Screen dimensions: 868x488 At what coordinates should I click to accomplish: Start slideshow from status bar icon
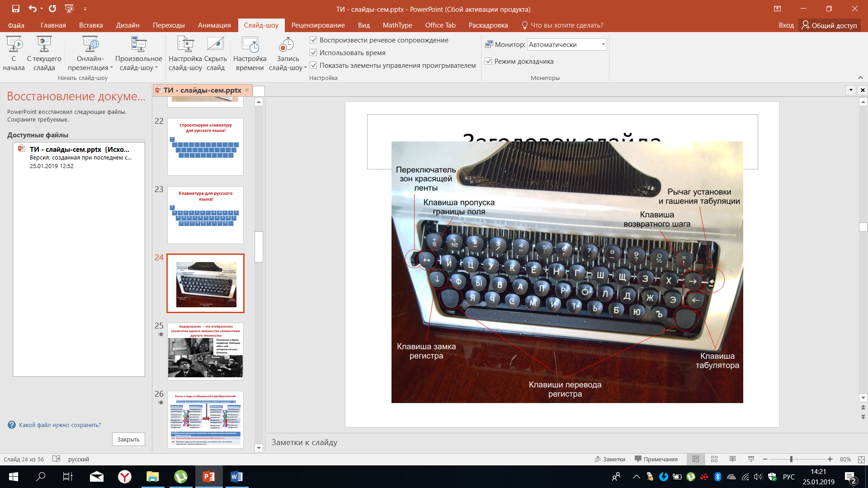coord(751,459)
